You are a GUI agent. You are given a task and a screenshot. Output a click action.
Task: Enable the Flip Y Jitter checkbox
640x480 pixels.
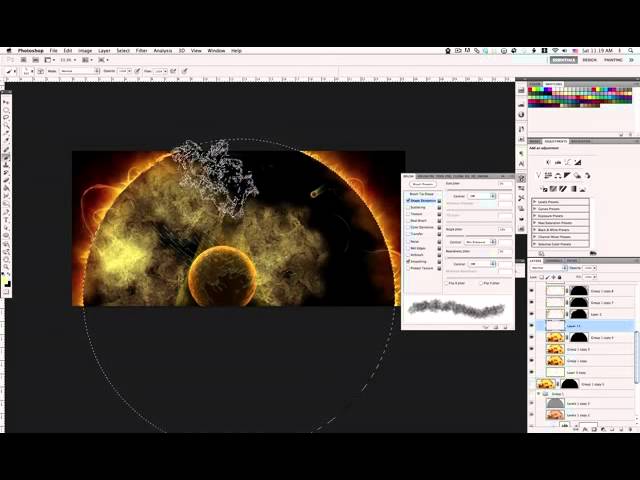pyautogui.click(x=481, y=283)
